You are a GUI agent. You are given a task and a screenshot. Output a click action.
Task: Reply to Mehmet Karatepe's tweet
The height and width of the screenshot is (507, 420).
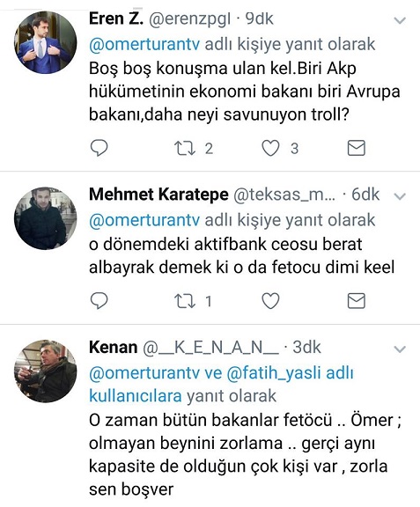tap(99, 301)
